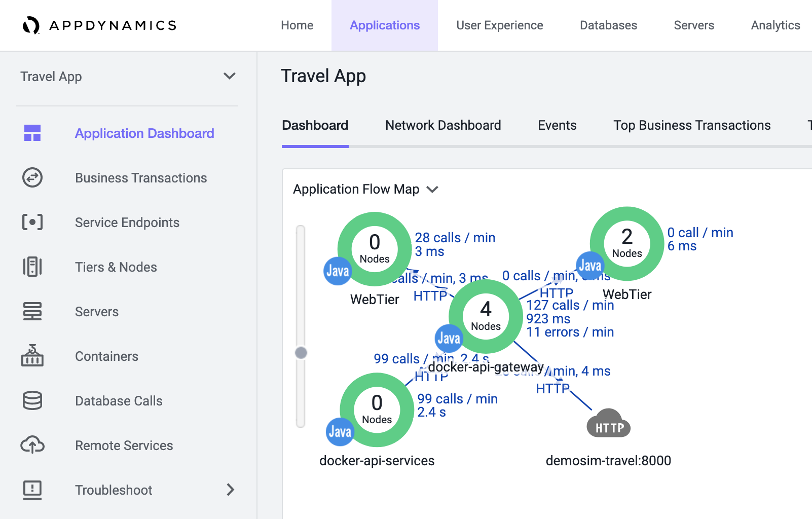
Task: Open the Application Dashboard grid icon
Action: [32, 133]
